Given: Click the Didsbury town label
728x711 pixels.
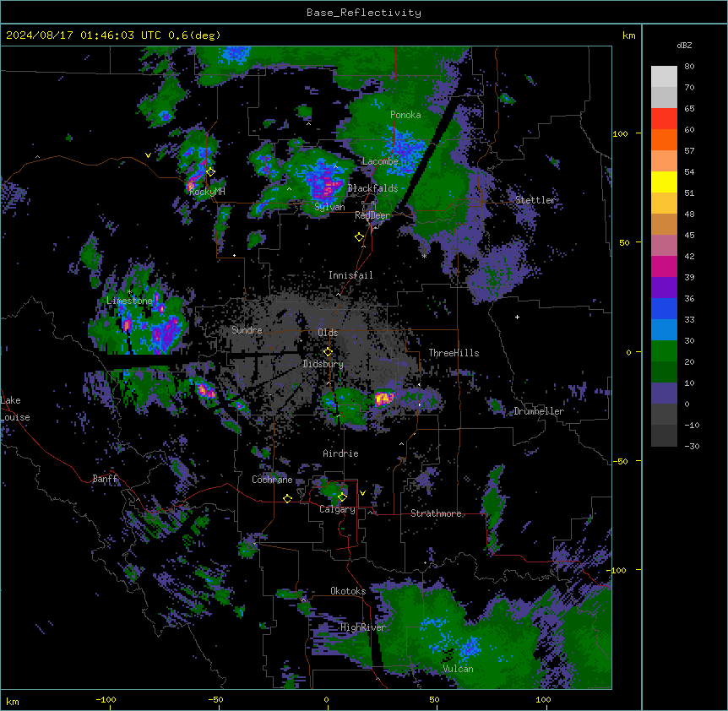Looking at the screenshot, I should [x=323, y=364].
